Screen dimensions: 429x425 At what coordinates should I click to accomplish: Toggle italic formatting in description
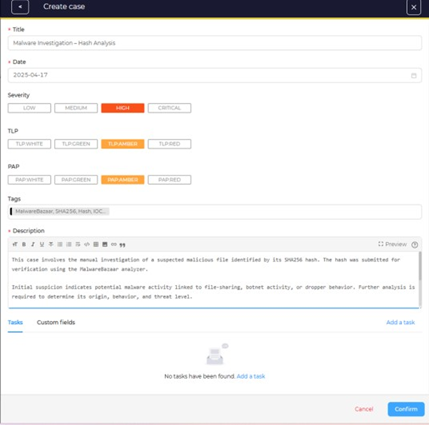coord(33,244)
